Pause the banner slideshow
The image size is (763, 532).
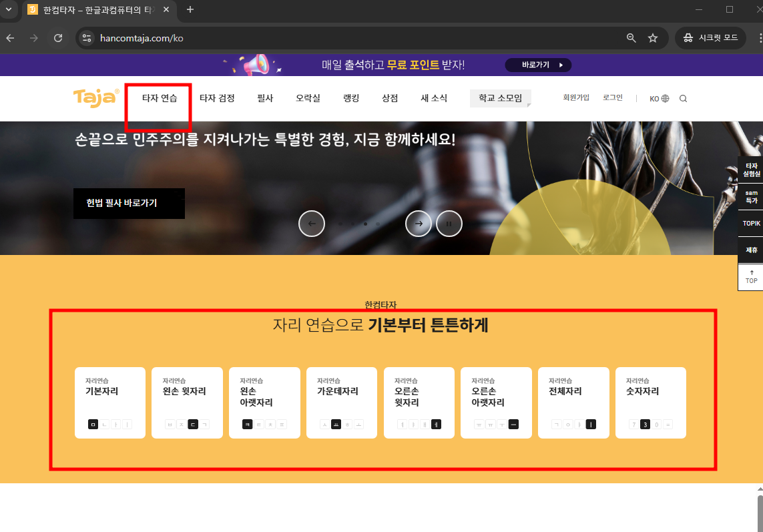pyautogui.click(x=449, y=224)
